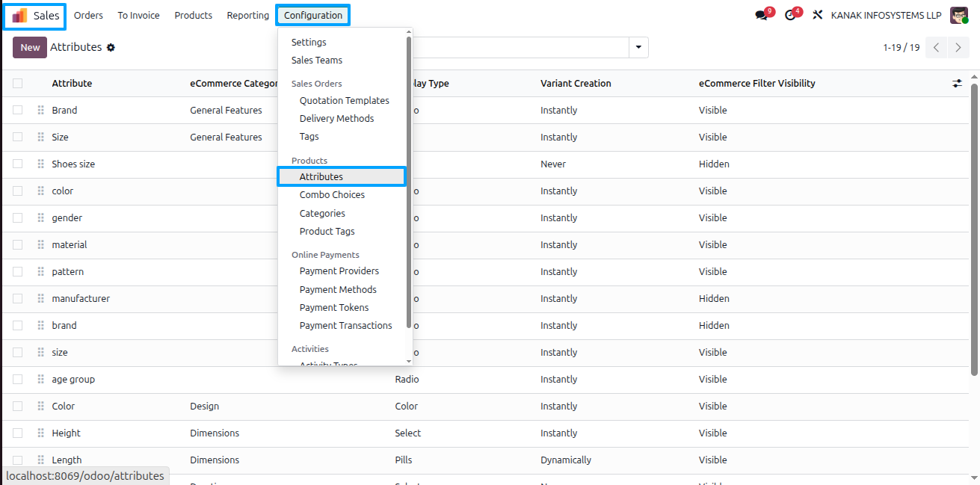The image size is (980, 485).
Task: Open the Height attribute row
Action: [486, 433]
